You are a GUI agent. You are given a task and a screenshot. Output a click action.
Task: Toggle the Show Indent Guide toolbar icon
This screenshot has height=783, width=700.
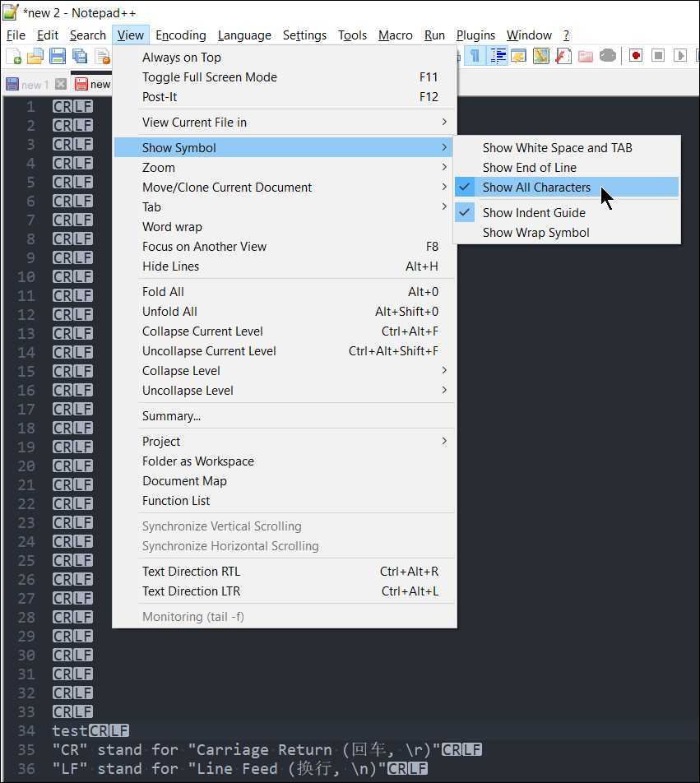(498, 56)
